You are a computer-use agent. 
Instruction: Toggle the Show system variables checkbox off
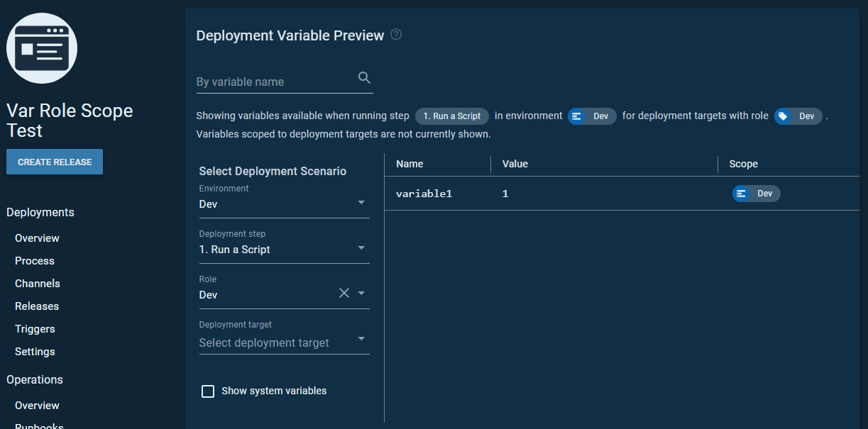208,391
